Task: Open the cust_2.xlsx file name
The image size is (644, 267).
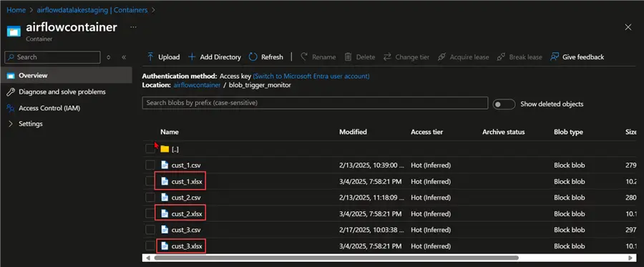Action: (187, 213)
